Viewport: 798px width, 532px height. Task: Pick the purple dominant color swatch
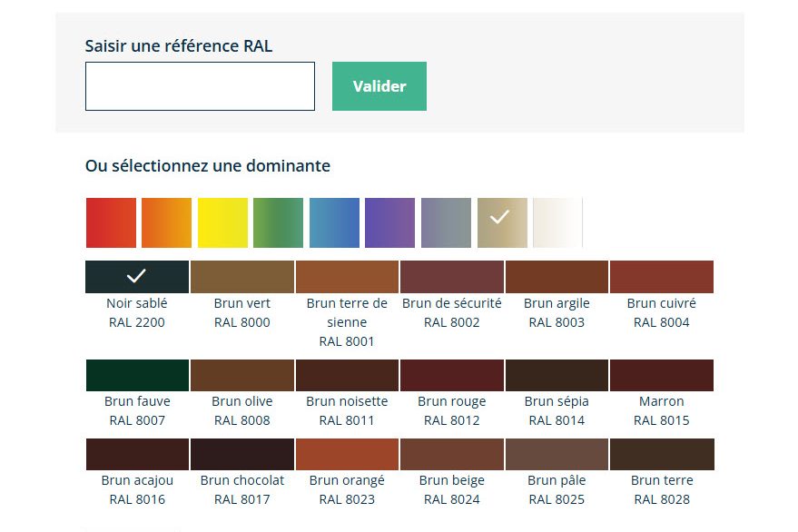point(389,222)
